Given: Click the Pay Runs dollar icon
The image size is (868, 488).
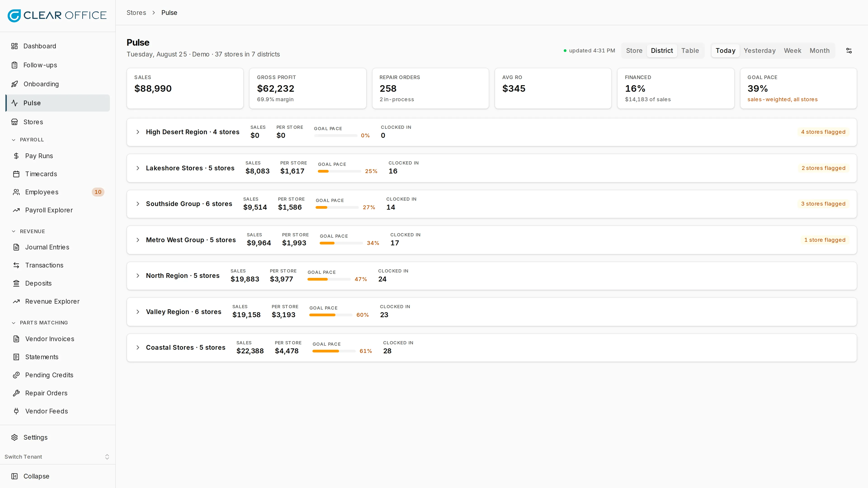Looking at the screenshot, I should tap(16, 156).
